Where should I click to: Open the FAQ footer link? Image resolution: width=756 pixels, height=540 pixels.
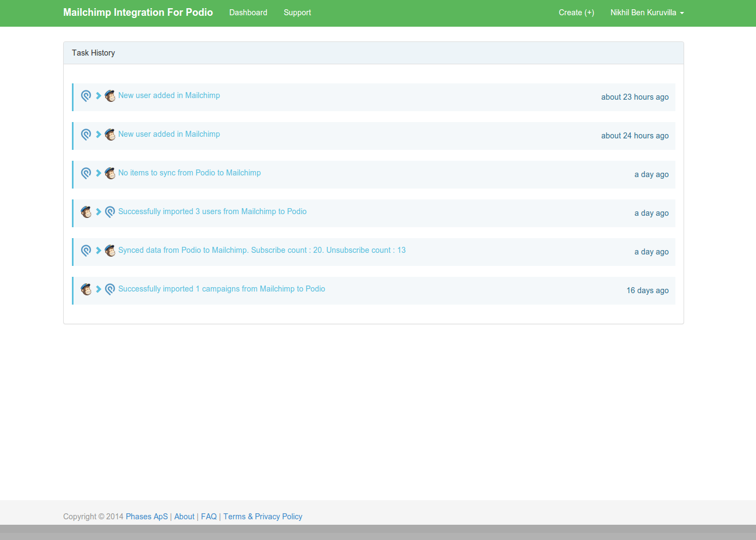click(209, 517)
